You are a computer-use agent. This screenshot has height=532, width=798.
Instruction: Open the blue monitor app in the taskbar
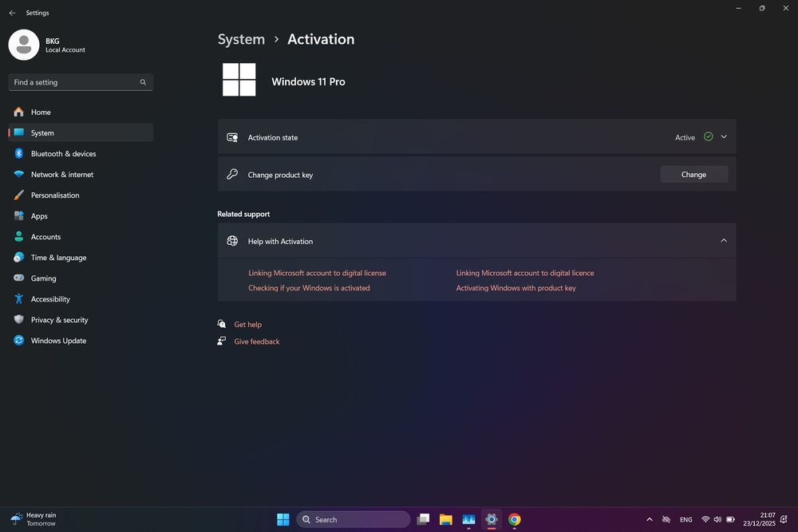468,519
